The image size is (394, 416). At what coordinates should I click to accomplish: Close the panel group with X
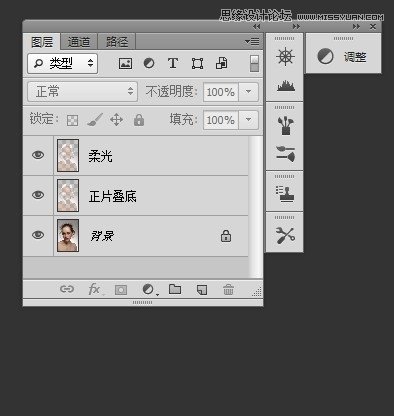[373, 26]
